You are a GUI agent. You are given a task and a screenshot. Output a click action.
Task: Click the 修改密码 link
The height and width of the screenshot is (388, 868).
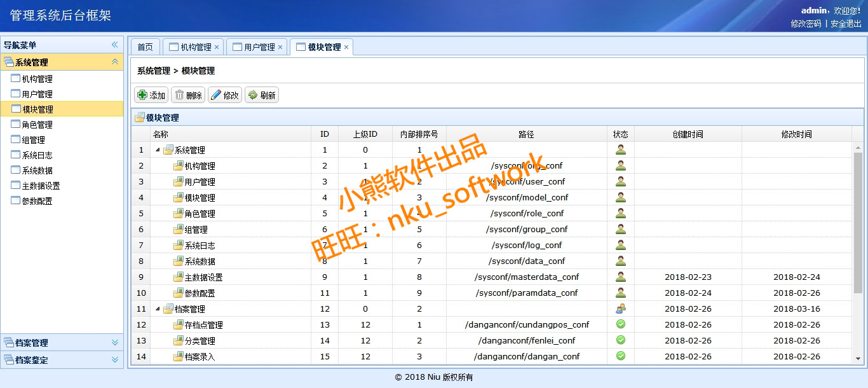[x=806, y=24]
